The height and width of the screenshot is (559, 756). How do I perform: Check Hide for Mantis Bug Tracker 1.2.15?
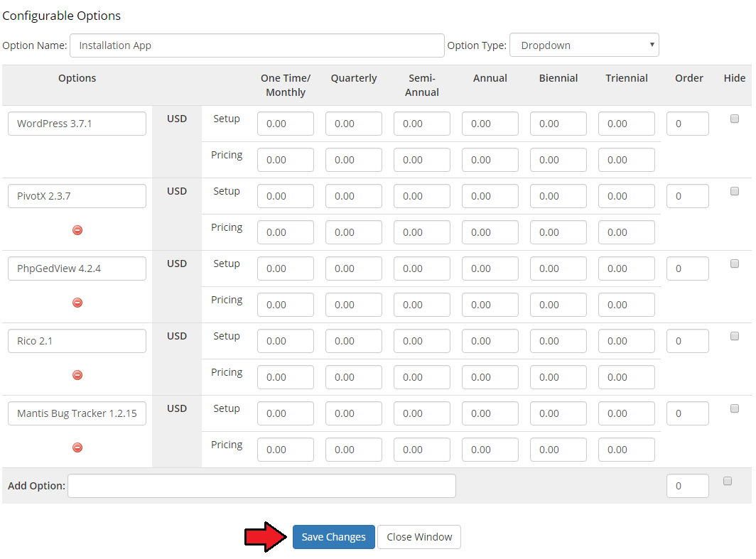734,408
